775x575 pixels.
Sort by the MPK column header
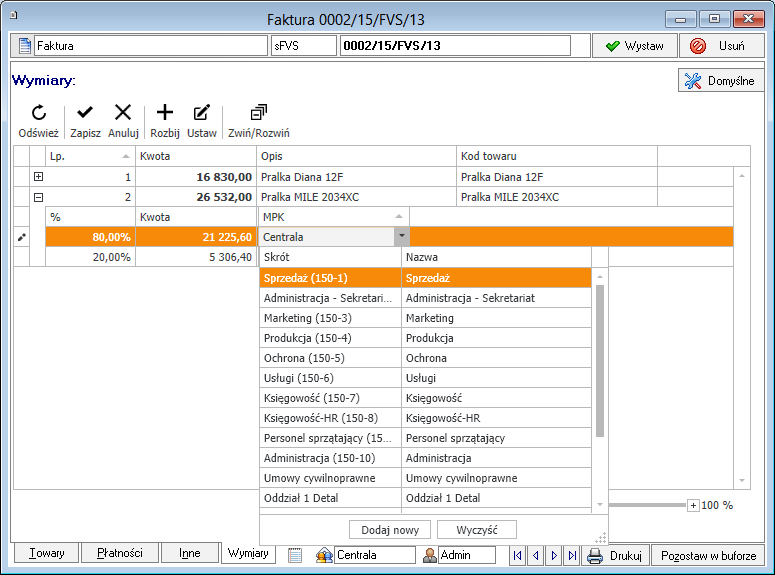click(334, 217)
